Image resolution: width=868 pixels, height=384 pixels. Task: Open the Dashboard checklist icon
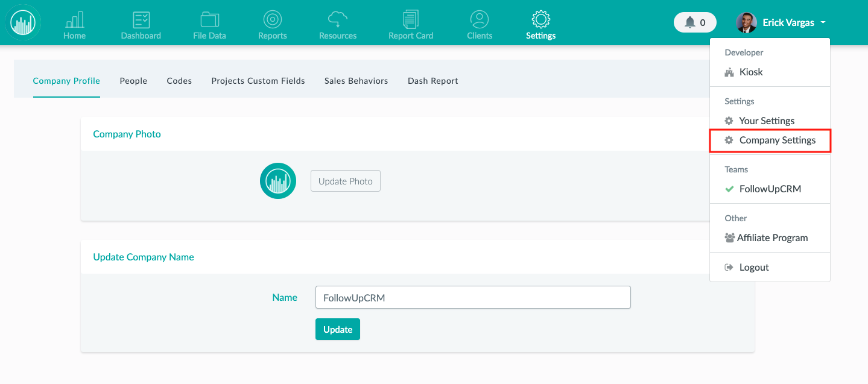pos(141,20)
